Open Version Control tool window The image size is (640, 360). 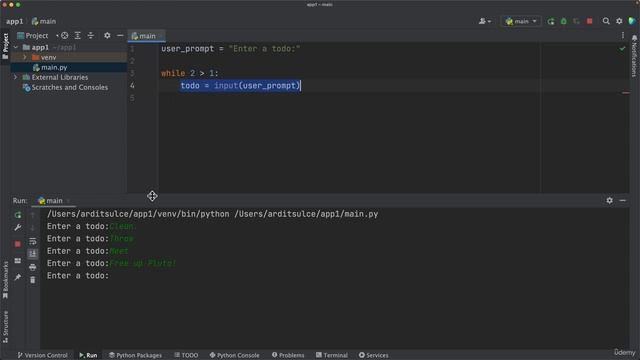[x=42, y=355]
